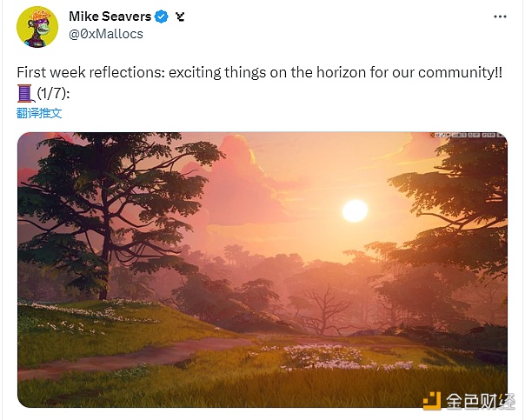Click the 金色财经 watermark text

coord(480,401)
